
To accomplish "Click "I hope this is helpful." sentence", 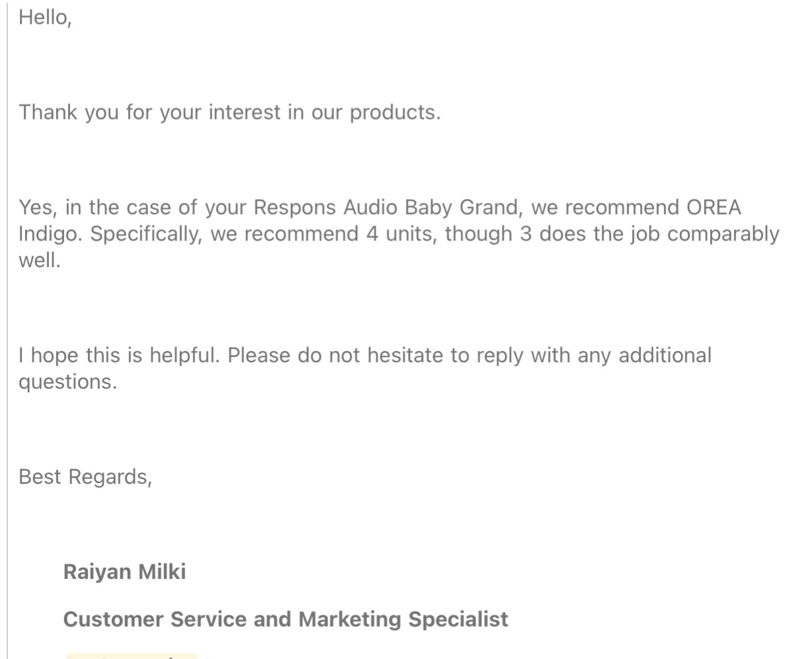I will [x=120, y=356].
